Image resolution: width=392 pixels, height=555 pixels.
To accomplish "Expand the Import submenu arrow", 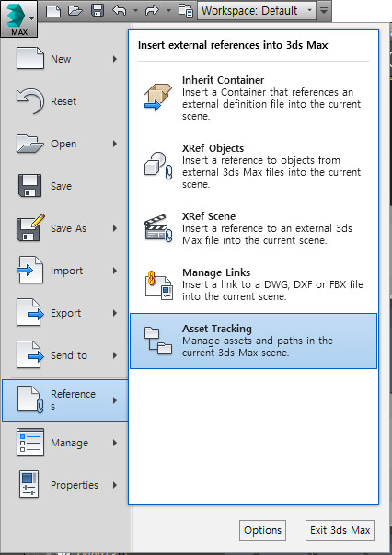I will click(115, 271).
